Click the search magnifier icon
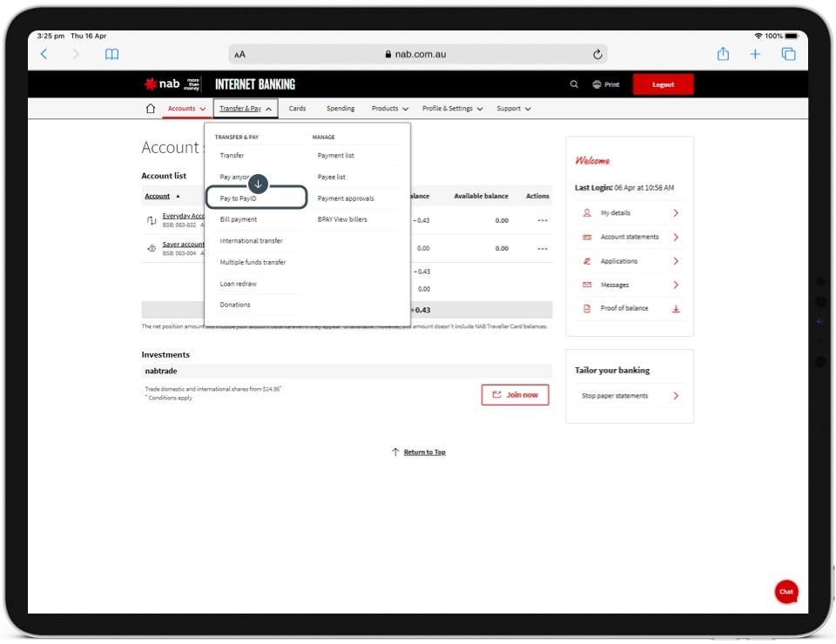836x644 pixels. coord(574,84)
